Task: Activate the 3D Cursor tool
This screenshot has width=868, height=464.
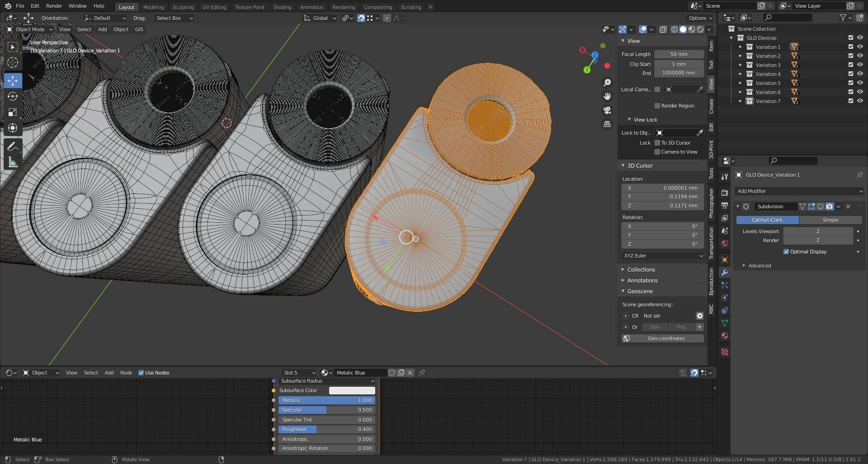Action: click(x=13, y=63)
